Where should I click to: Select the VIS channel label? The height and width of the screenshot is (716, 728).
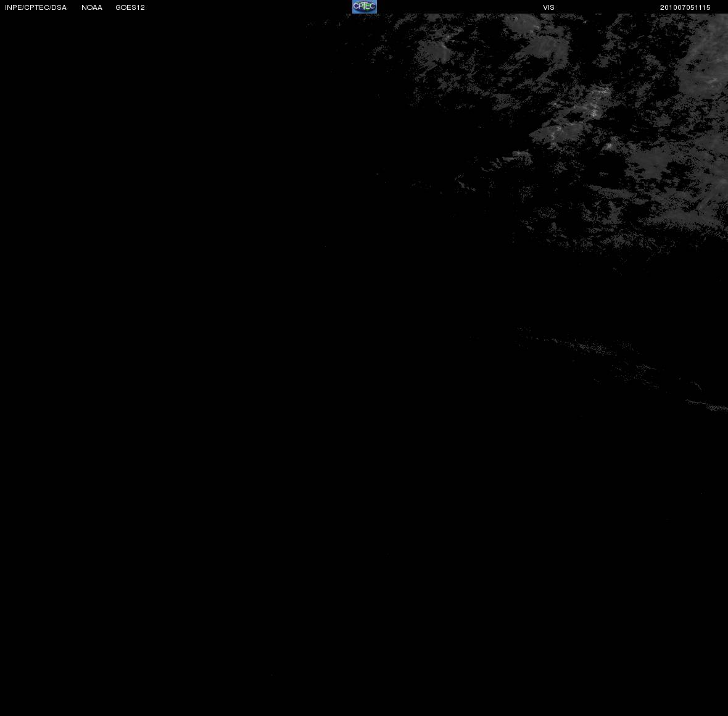point(549,7)
